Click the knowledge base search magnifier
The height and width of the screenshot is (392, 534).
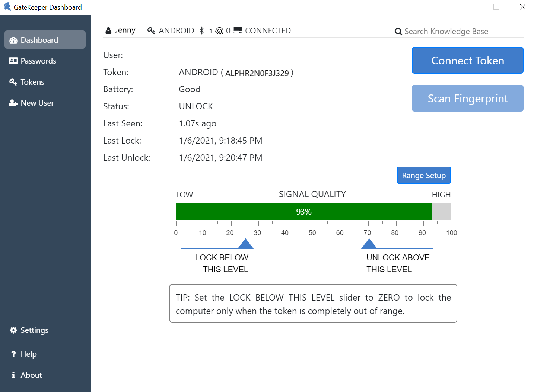tap(398, 31)
